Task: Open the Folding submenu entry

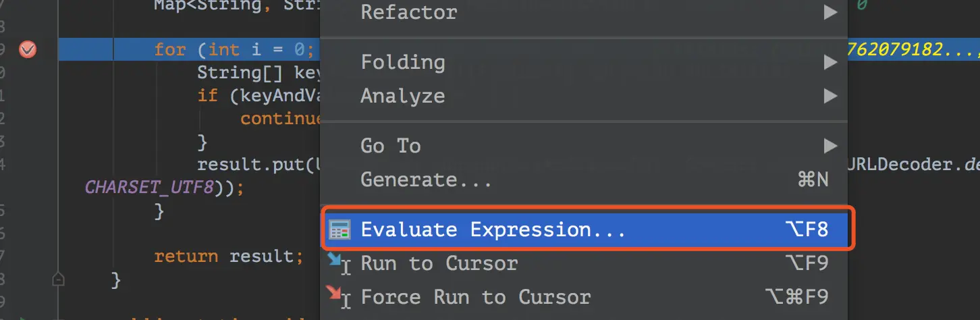Action: click(x=403, y=62)
